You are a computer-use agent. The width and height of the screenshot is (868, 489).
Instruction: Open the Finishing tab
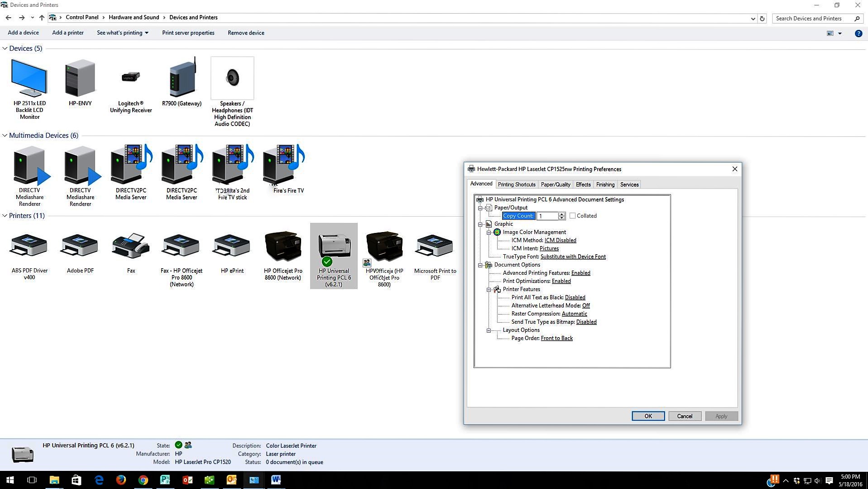pos(605,184)
